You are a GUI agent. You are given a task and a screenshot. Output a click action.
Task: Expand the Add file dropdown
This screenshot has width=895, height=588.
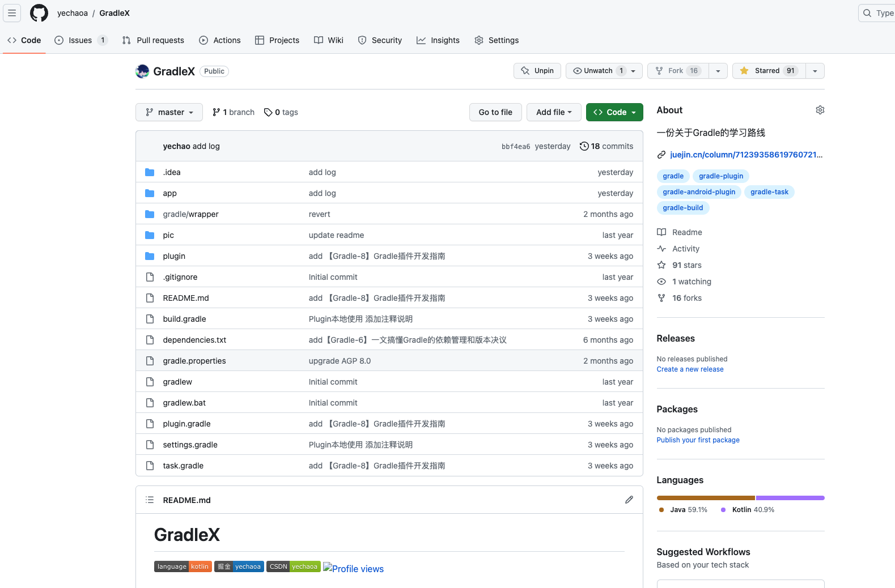point(554,112)
